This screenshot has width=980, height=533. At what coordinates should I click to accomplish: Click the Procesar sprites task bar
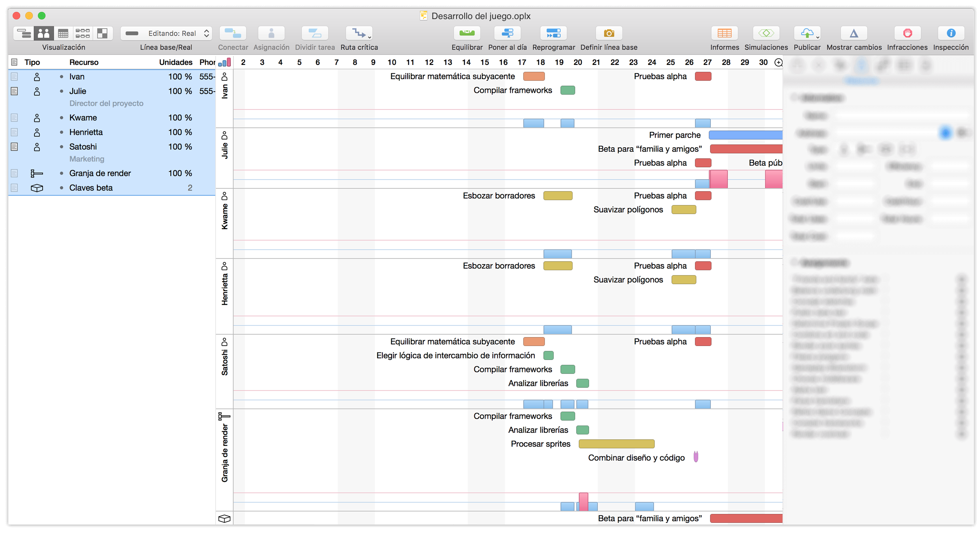616,444
